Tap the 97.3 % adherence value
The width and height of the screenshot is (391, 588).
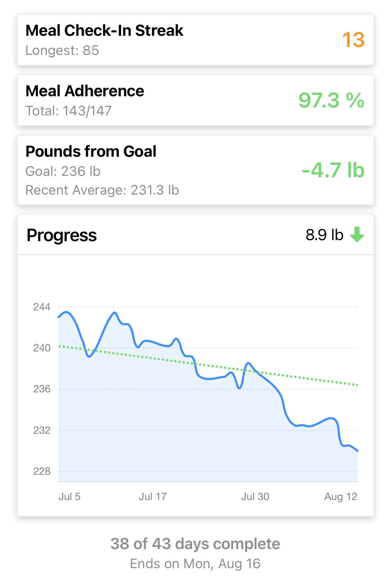point(331,100)
